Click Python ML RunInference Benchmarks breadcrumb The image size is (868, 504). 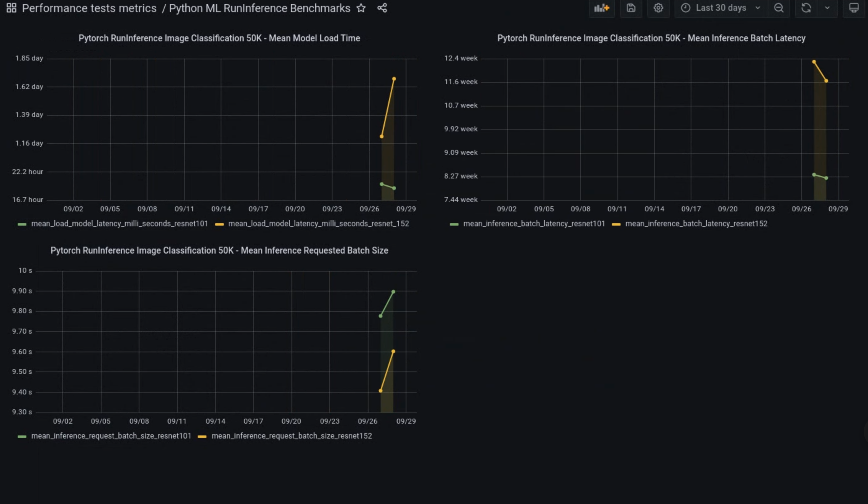259,8
